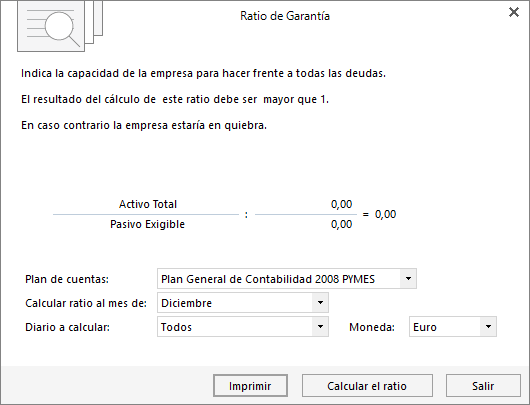Image resolution: width=530 pixels, height=405 pixels.
Task: Select the Pasivo Exigible value 0,00
Action: pos(341,224)
